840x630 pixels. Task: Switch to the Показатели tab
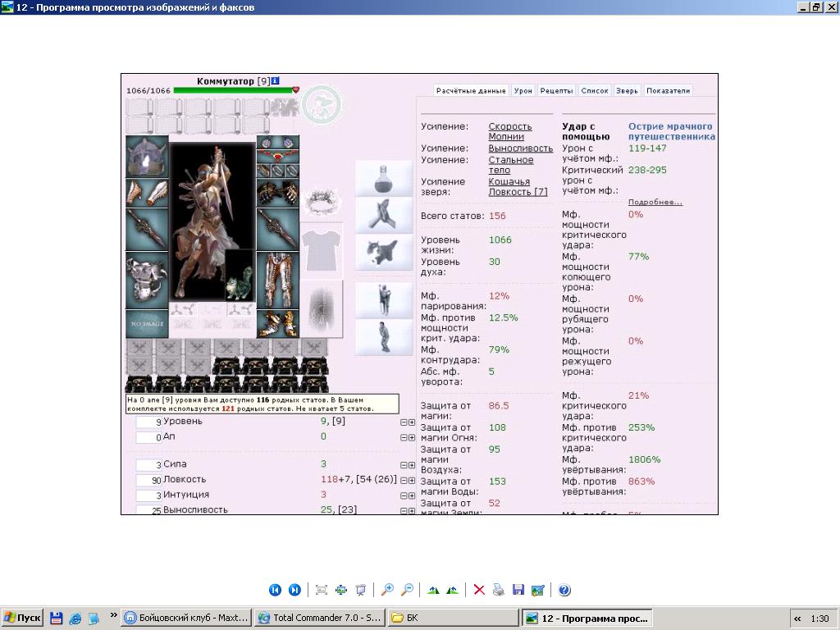tap(668, 90)
